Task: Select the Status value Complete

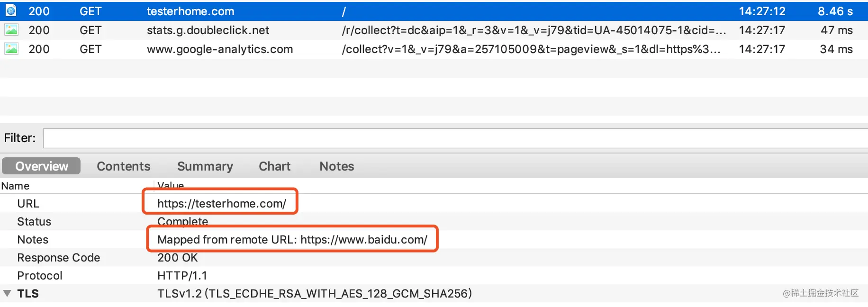Action: (182, 222)
